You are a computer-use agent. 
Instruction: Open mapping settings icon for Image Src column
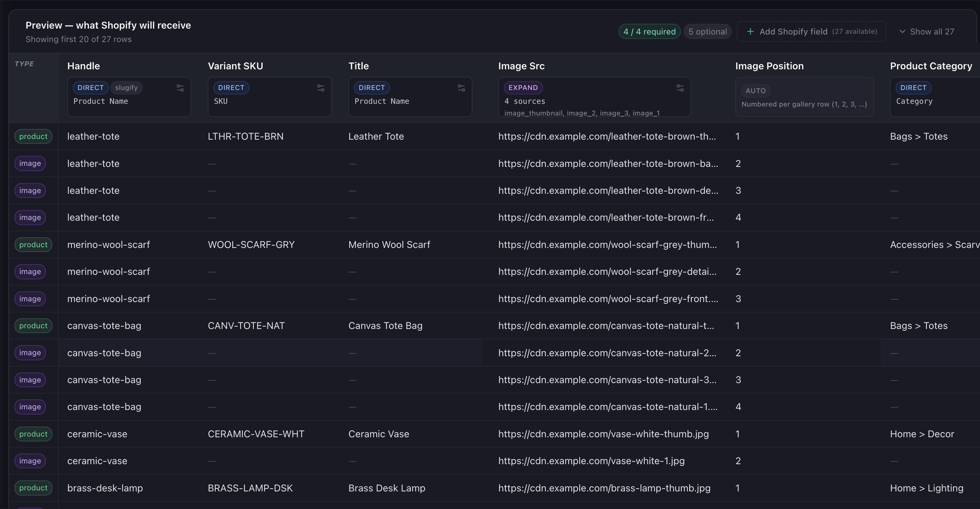pyautogui.click(x=680, y=88)
